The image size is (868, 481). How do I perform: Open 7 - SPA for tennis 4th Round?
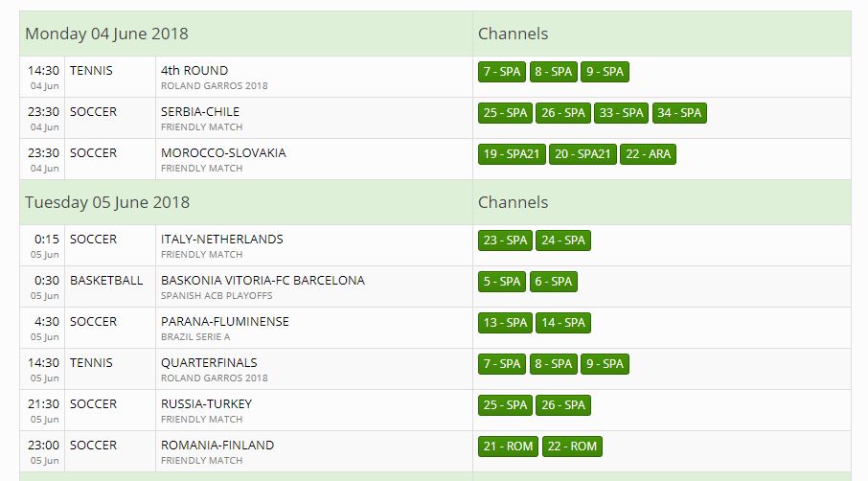[x=501, y=72]
